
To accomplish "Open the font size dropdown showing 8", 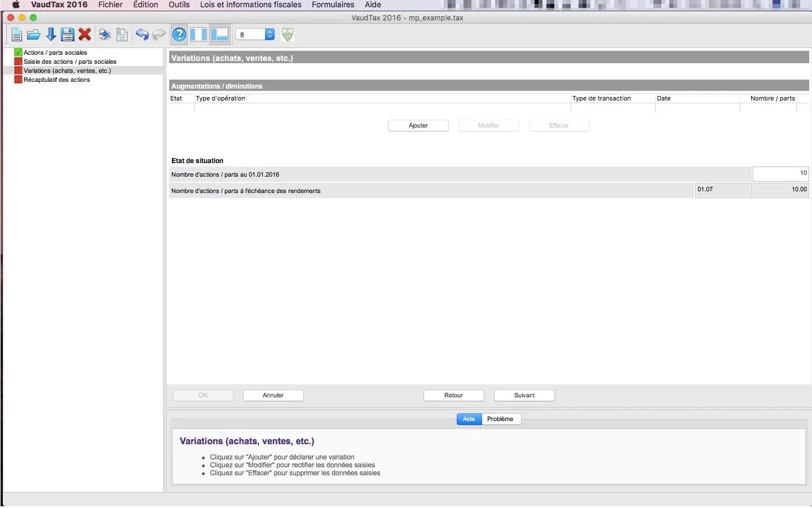I will [x=255, y=35].
